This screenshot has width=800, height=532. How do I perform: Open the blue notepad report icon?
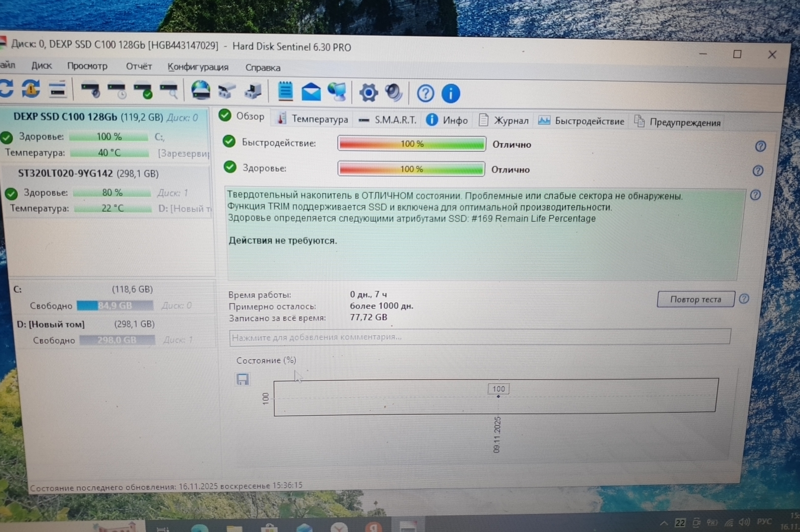(285, 91)
